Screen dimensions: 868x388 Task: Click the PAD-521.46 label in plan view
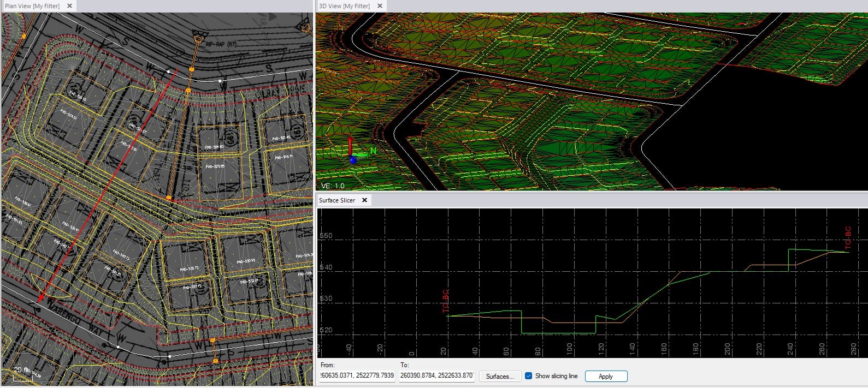click(281, 138)
